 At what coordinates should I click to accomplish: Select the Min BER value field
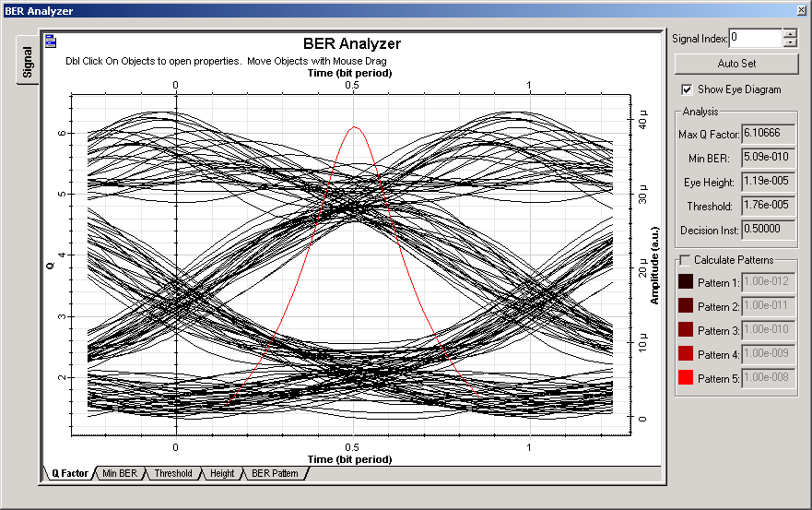(x=769, y=158)
